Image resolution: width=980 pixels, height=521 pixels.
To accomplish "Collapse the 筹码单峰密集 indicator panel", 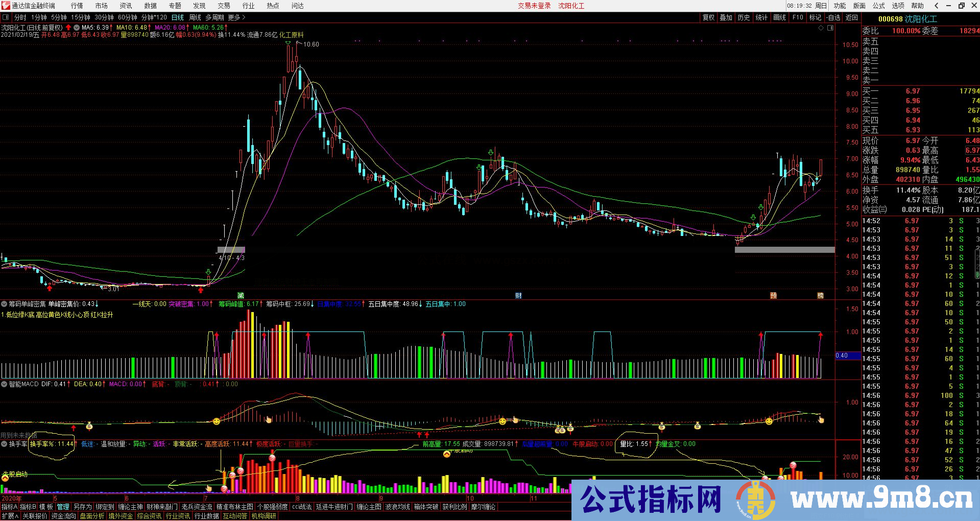I will click(4, 303).
